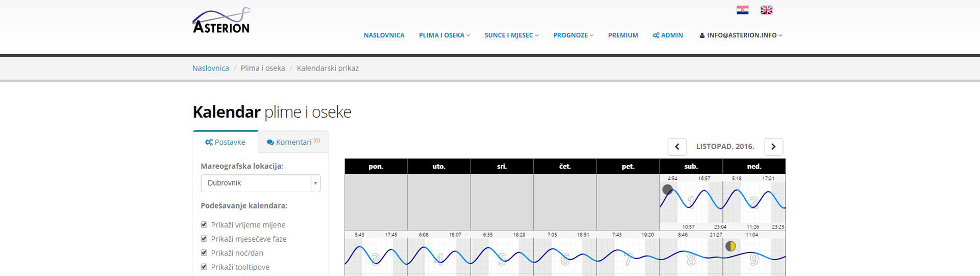Image resolution: width=980 pixels, height=276 pixels.
Task: Click day 1 tide chart cell
Action: (691, 202)
